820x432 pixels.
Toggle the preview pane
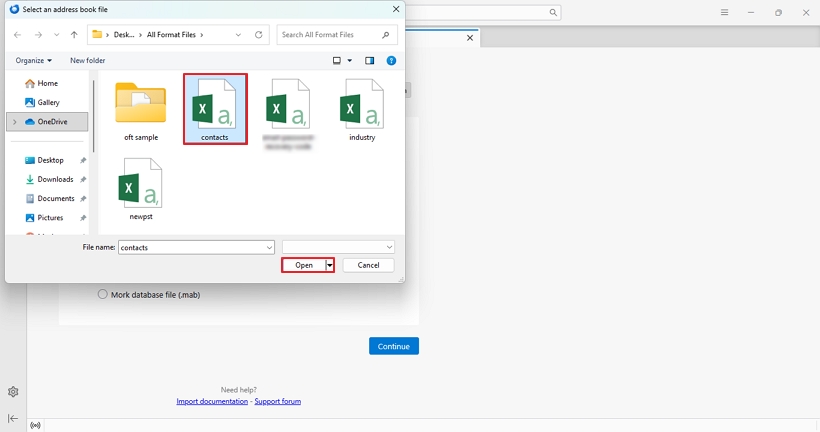pos(370,61)
